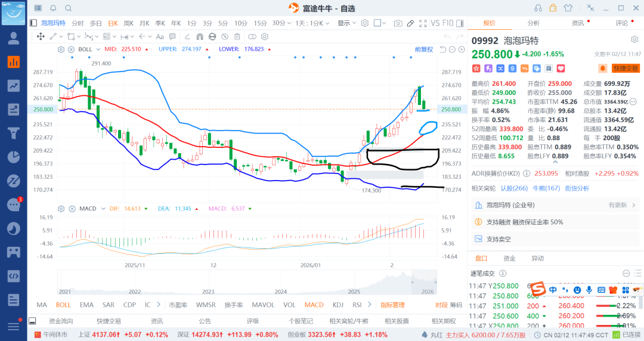644x341 pixels.
Task: Delete drawings with the trash icon
Action: [237, 36]
